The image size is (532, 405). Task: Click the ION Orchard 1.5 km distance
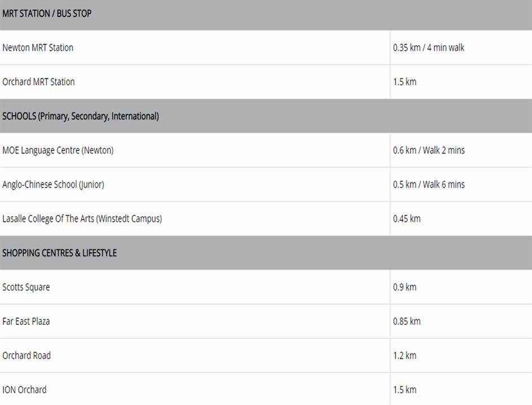(405, 390)
